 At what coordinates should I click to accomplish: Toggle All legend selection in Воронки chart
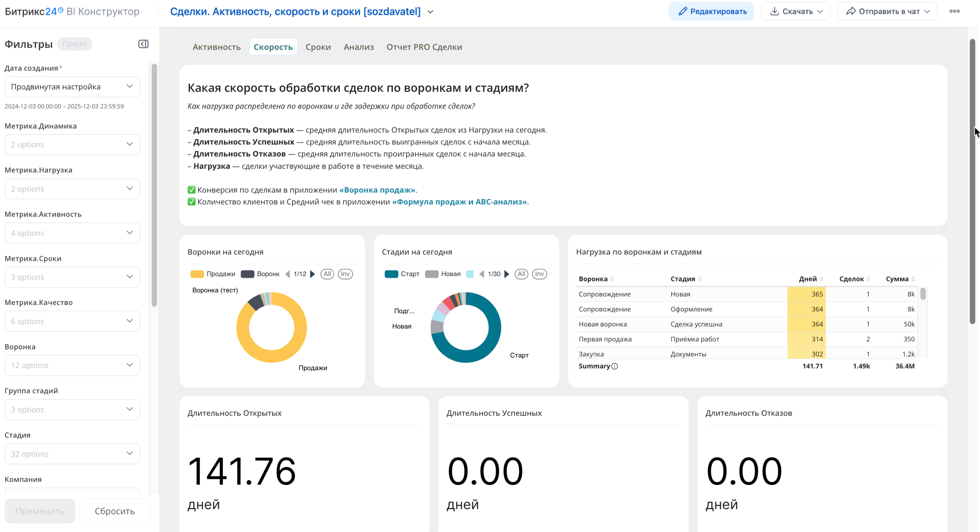pyautogui.click(x=327, y=274)
